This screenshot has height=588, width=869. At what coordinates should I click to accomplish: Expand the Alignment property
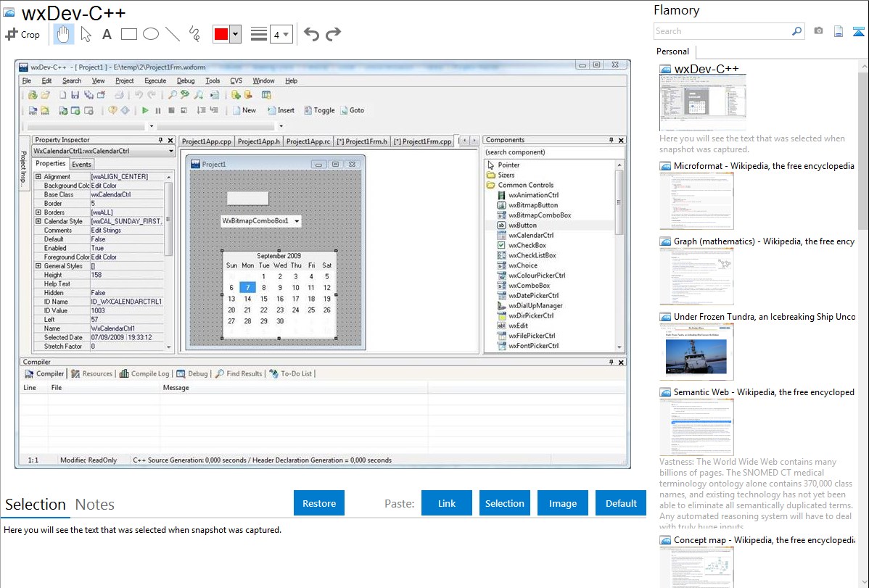(38, 177)
